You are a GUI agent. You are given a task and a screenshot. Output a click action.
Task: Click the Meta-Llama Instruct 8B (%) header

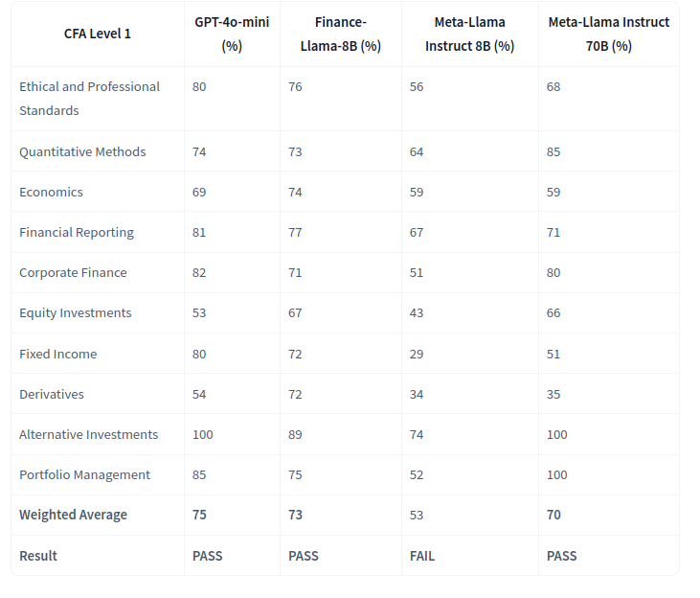coord(469,34)
